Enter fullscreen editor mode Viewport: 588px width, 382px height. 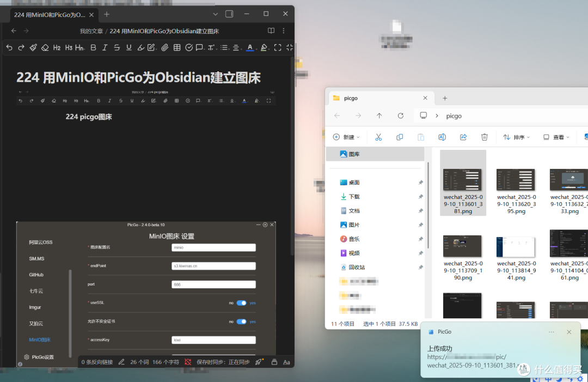278,47
